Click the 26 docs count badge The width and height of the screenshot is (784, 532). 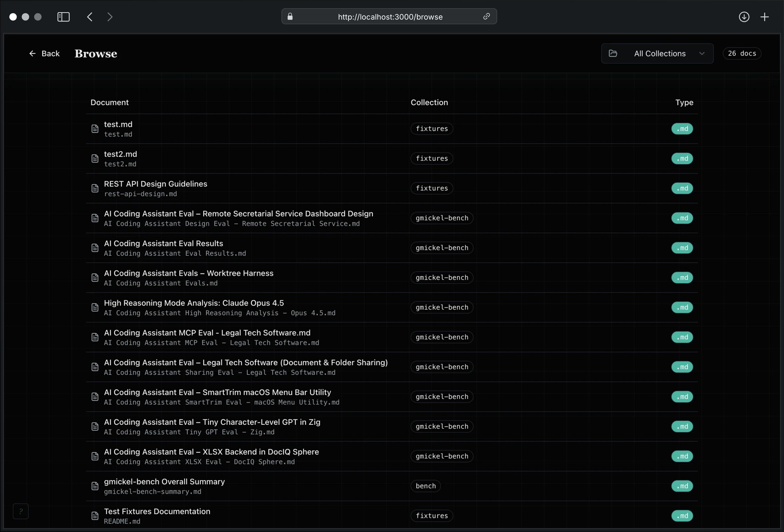(742, 54)
